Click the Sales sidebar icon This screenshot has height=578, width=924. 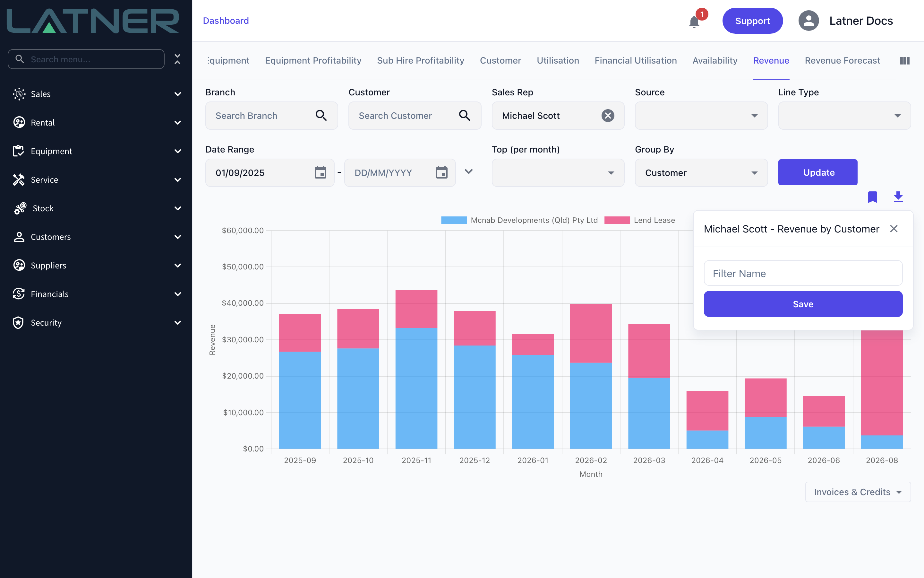(x=19, y=94)
